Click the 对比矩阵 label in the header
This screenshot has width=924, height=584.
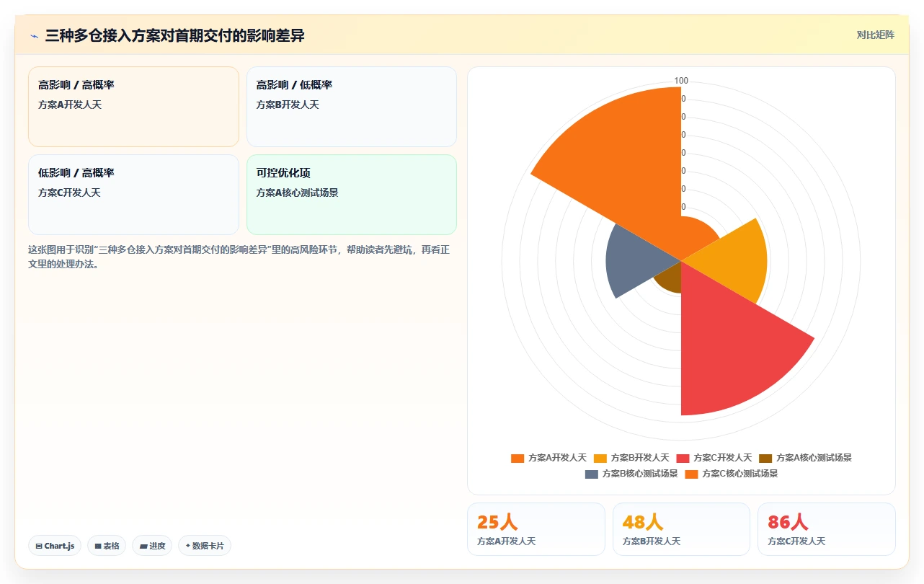point(875,35)
